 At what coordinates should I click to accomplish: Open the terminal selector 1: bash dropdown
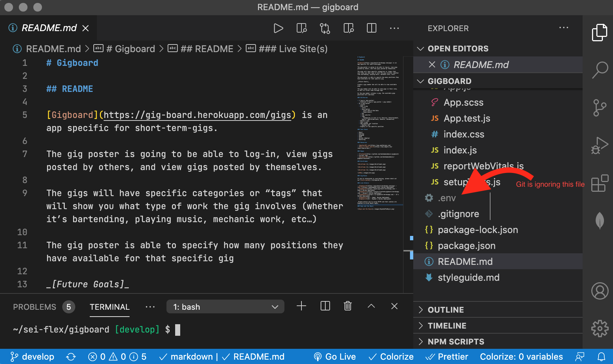point(225,306)
